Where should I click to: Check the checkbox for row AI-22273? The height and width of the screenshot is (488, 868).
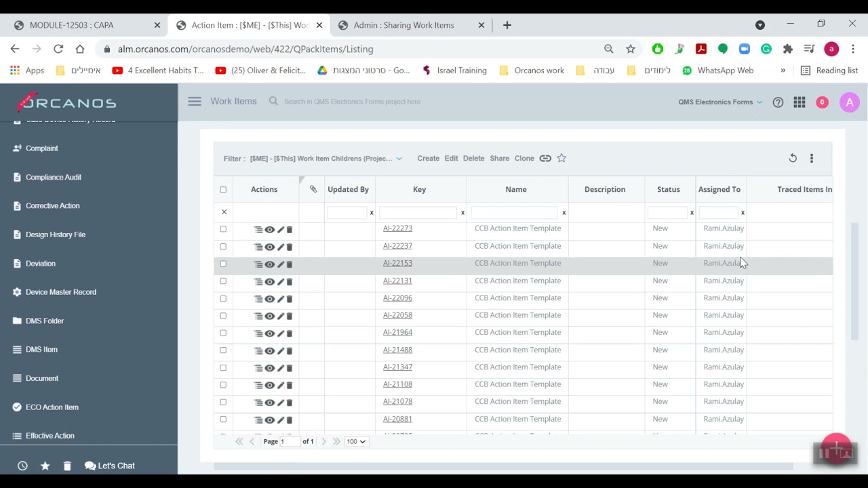pyautogui.click(x=223, y=229)
